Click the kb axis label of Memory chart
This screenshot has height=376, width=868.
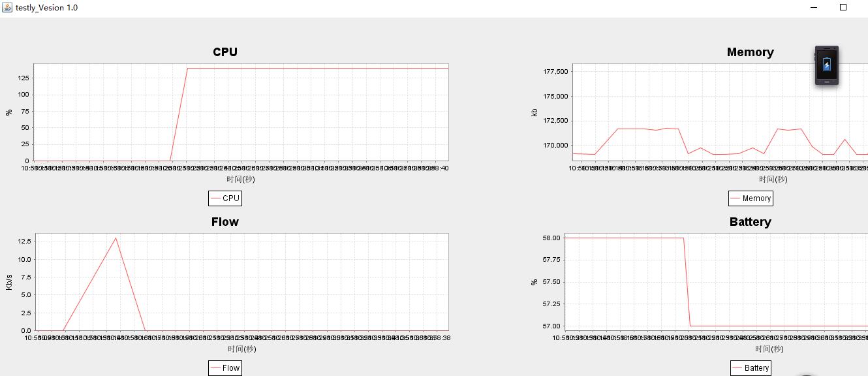[x=535, y=112]
